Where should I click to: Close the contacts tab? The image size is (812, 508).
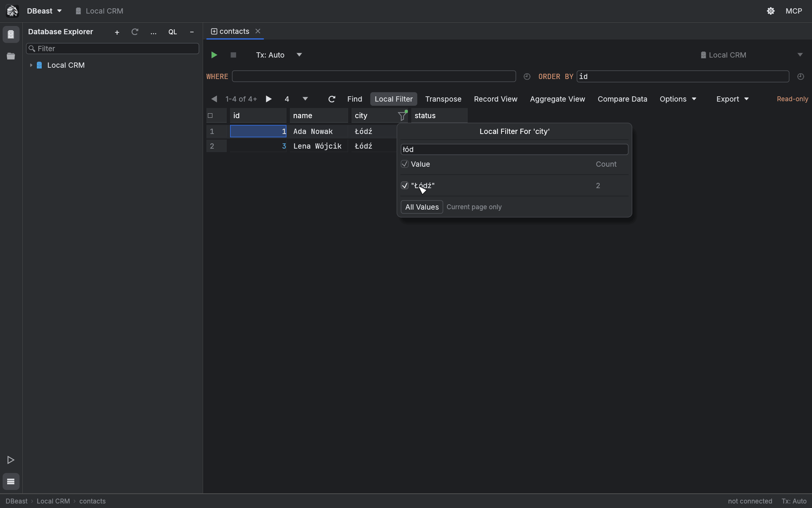point(258,31)
